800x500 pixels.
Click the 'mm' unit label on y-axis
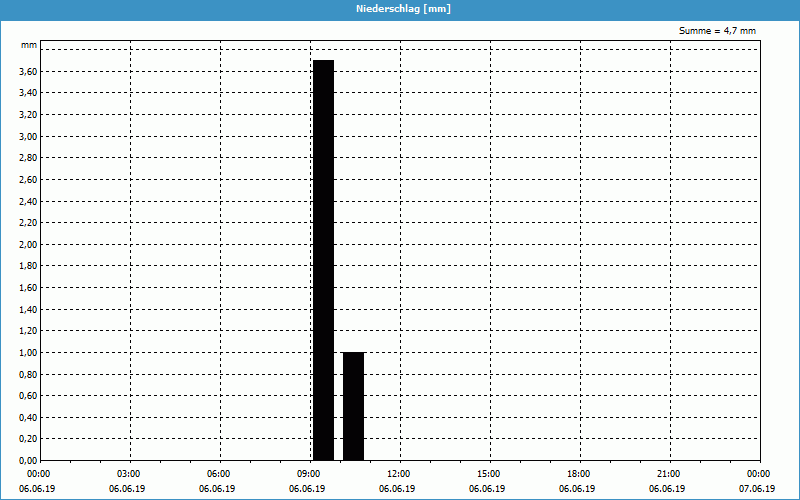click(29, 45)
